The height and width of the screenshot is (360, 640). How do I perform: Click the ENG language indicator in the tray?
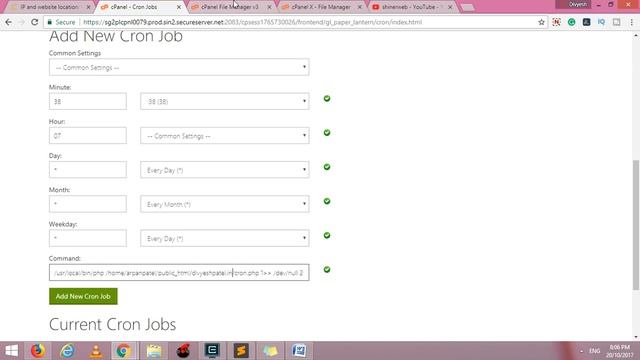point(594,351)
